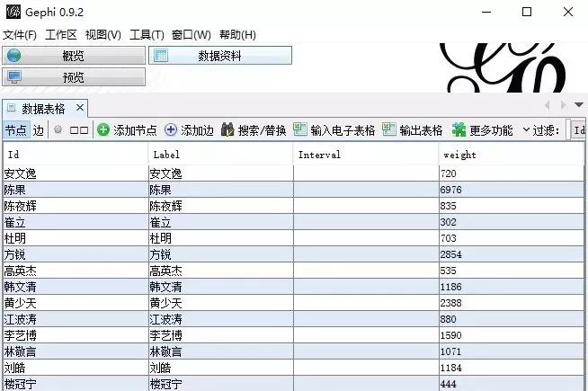Click previous tab scroll arrow
The width and height of the screenshot is (588, 391).
[548, 105]
